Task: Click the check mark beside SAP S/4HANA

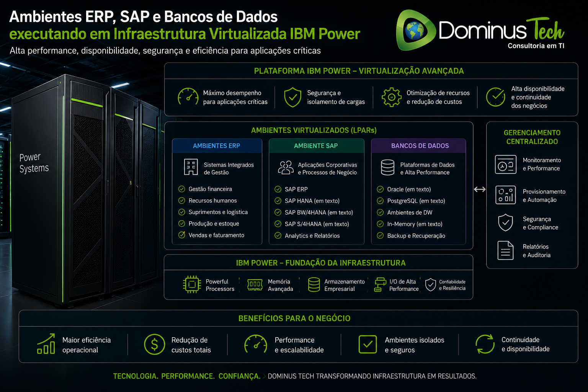Action: coord(278,224)
